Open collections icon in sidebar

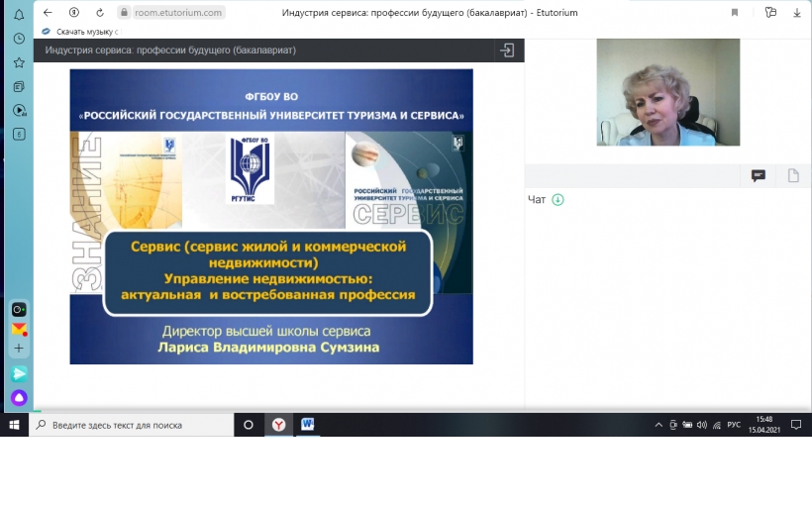(x=19, y=86)
